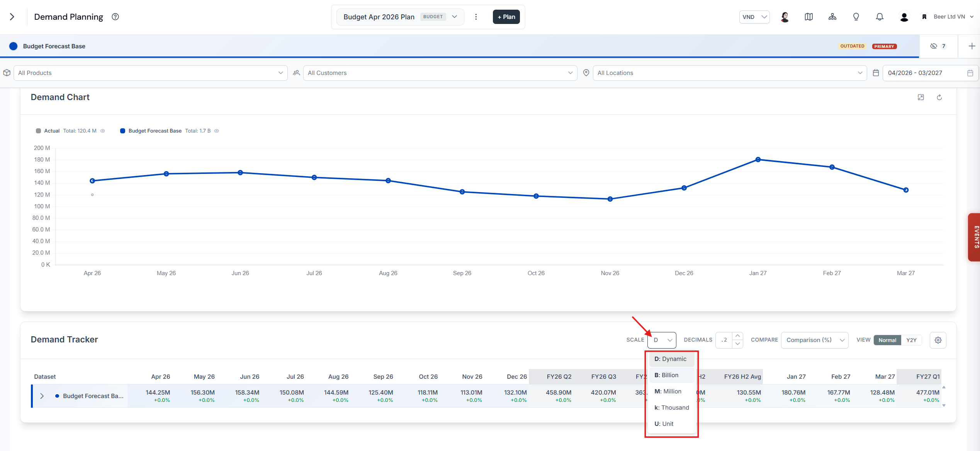Click calendar icon left of date range

tap(876, 73)
